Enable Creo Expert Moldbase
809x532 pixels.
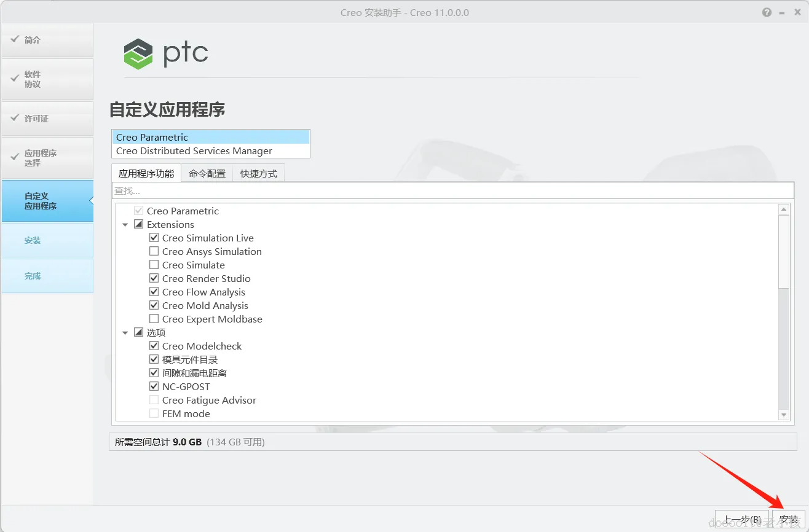(154, 319)
